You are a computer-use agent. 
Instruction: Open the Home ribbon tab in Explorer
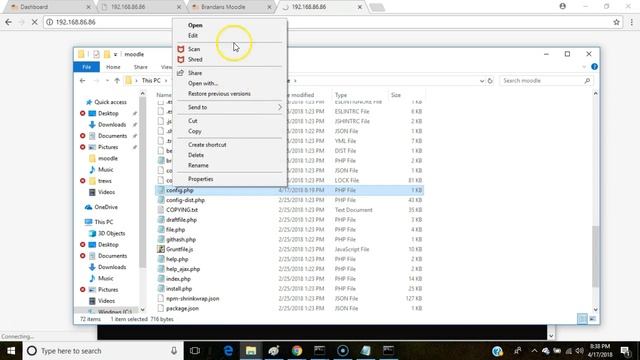coord(113,67)
